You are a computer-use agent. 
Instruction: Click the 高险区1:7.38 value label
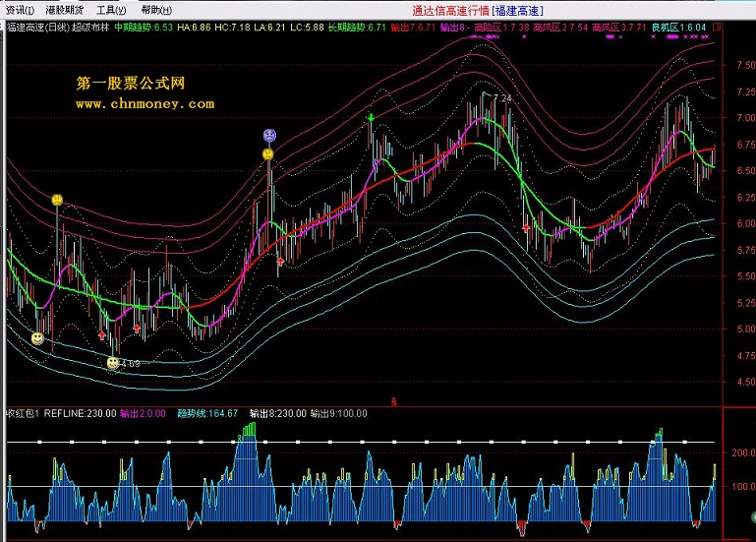502,27
